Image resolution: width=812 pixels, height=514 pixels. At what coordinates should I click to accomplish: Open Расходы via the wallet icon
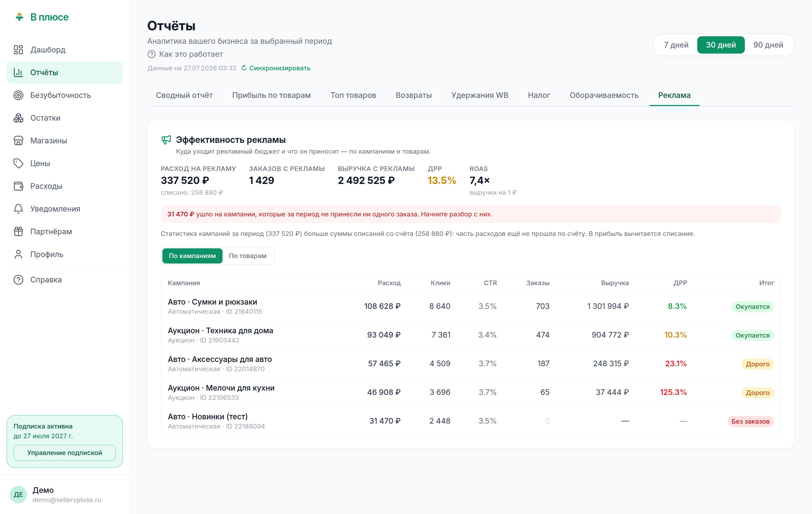(18, 186)
